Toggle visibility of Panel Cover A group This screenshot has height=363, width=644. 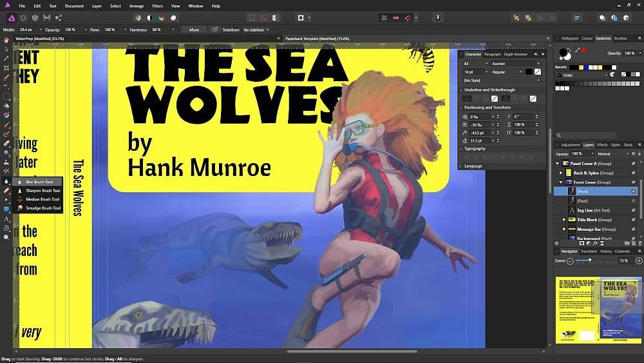point(633,163)
